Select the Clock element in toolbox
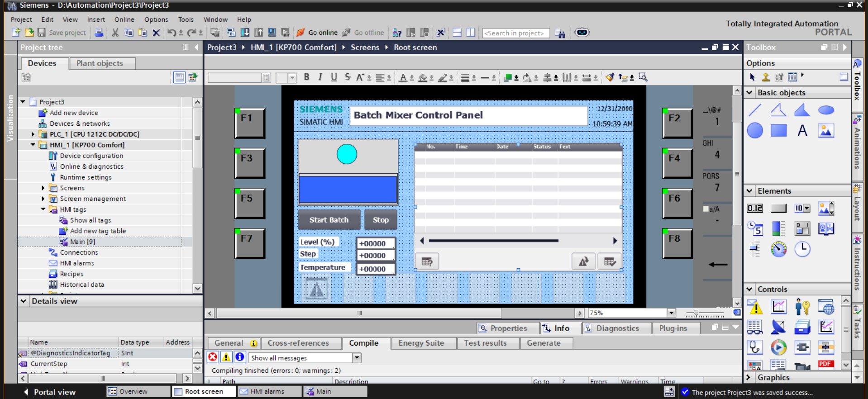868x399 pixels. [802, 249]
